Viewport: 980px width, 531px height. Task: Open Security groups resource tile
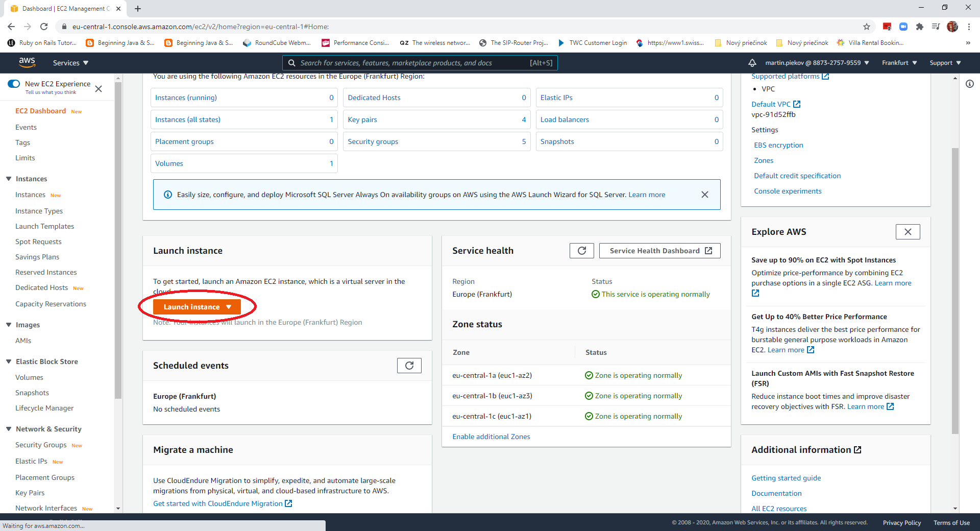[x=436, y=141]
